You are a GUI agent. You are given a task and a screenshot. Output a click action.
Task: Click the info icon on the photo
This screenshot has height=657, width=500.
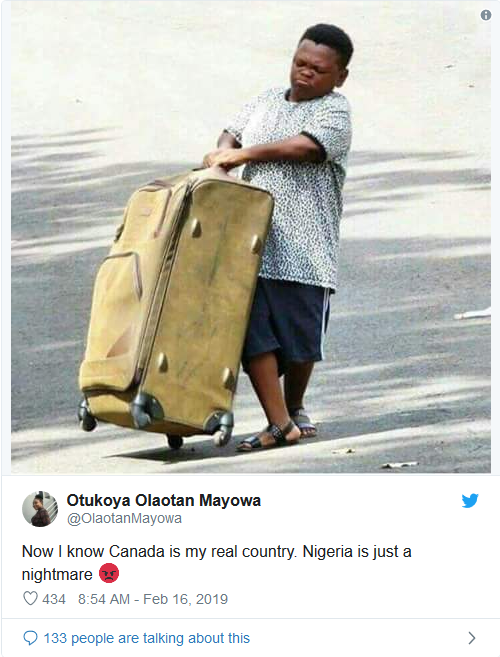pos(485,16)
